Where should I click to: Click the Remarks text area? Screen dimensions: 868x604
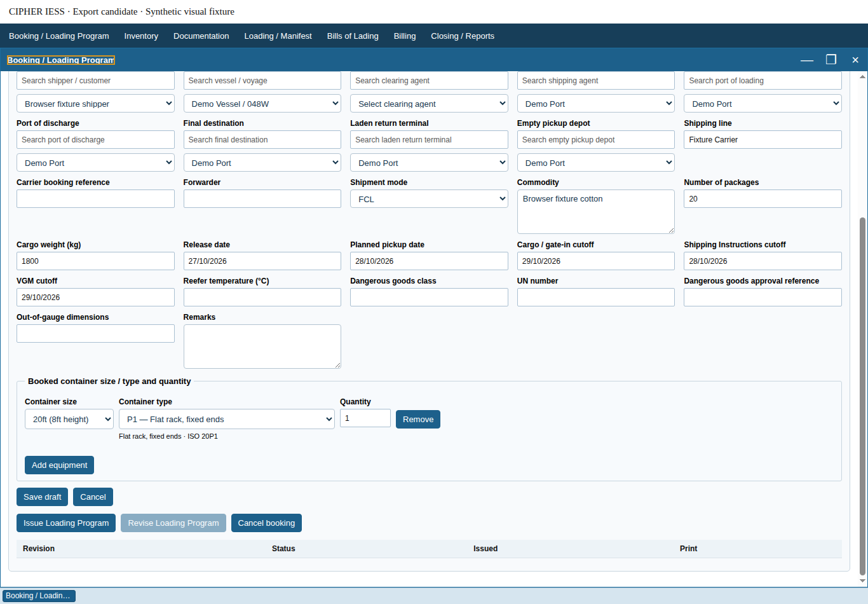coord(262,347)
